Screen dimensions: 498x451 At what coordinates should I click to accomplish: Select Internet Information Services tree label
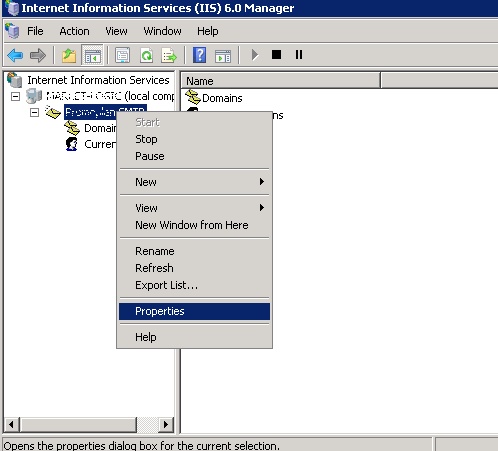coord(98,80)
